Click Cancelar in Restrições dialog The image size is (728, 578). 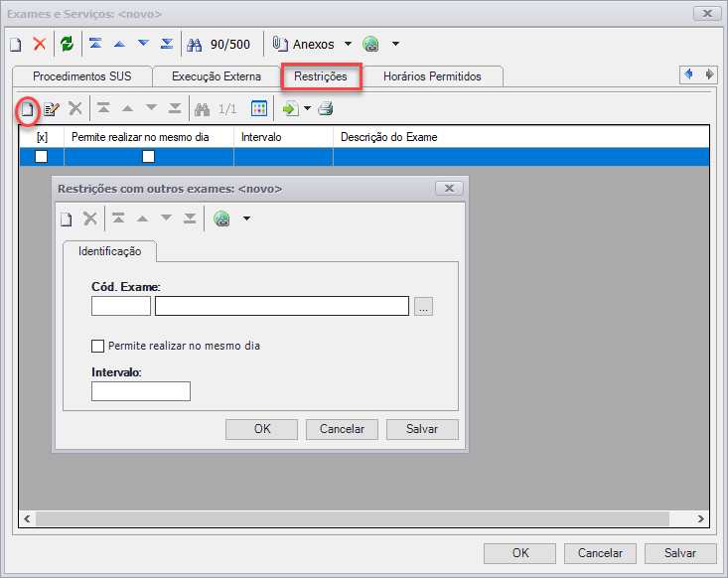[343, 429]
